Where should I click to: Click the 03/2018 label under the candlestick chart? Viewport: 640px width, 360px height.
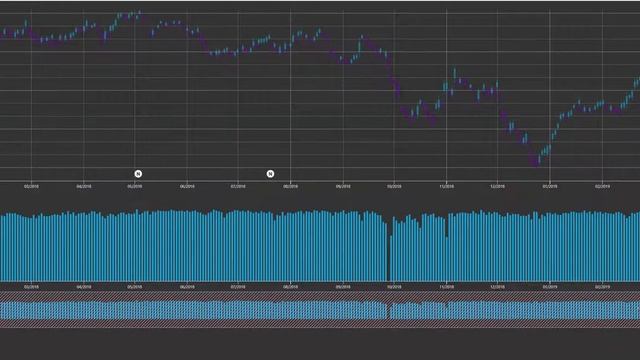[x=31, y=187]
